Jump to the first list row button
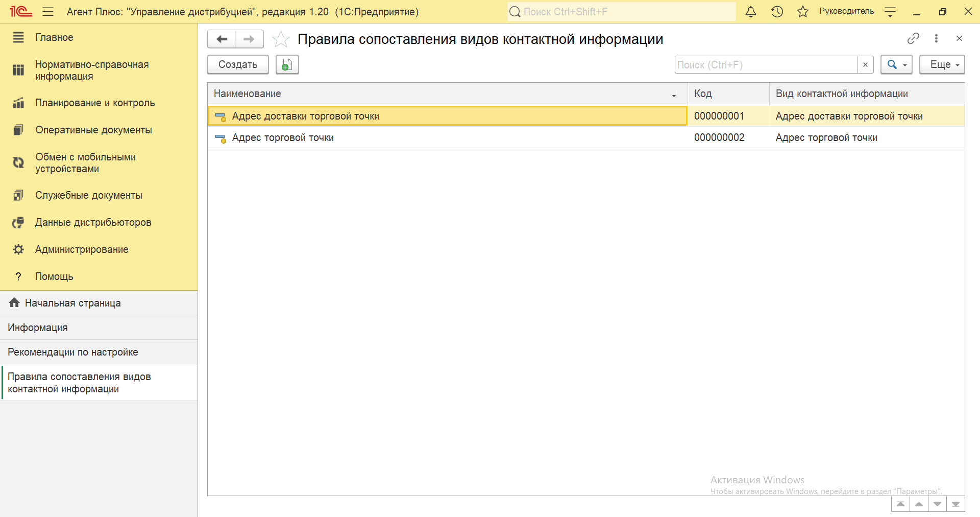Image resolution: width=980 pixels, height=517 pixels. click(x=900, y=504)
